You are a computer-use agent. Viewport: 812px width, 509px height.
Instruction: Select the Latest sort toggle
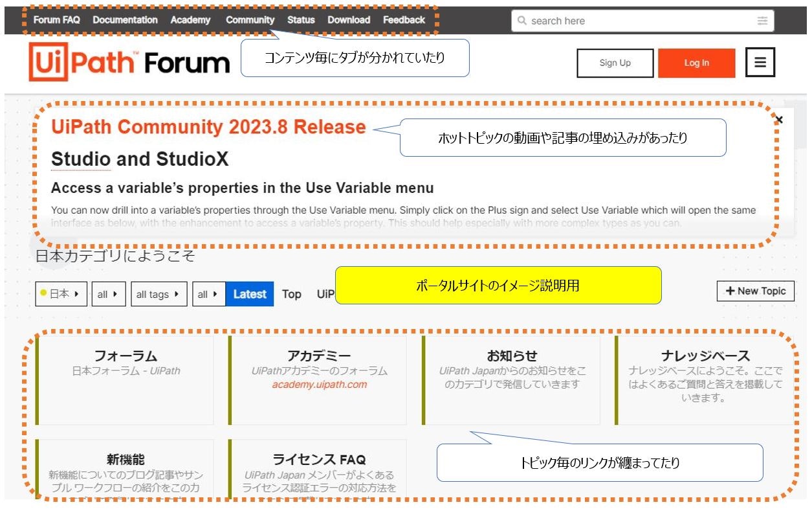tap(249, 294)
